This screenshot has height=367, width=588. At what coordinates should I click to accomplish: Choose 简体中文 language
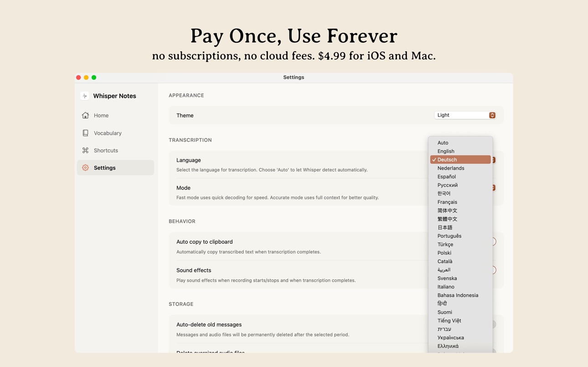(x=460, y=210)
